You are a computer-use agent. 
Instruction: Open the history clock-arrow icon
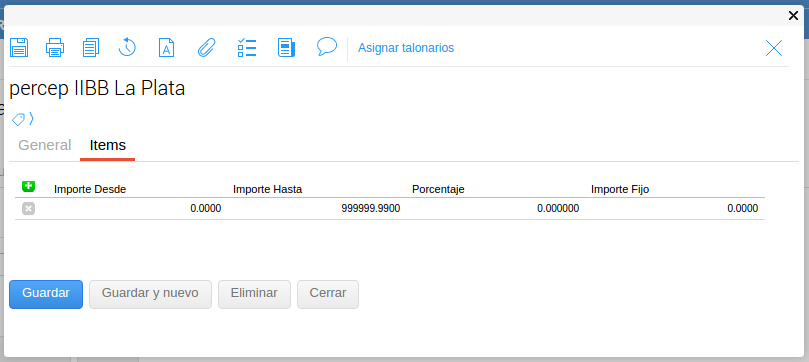coord(127,47)
